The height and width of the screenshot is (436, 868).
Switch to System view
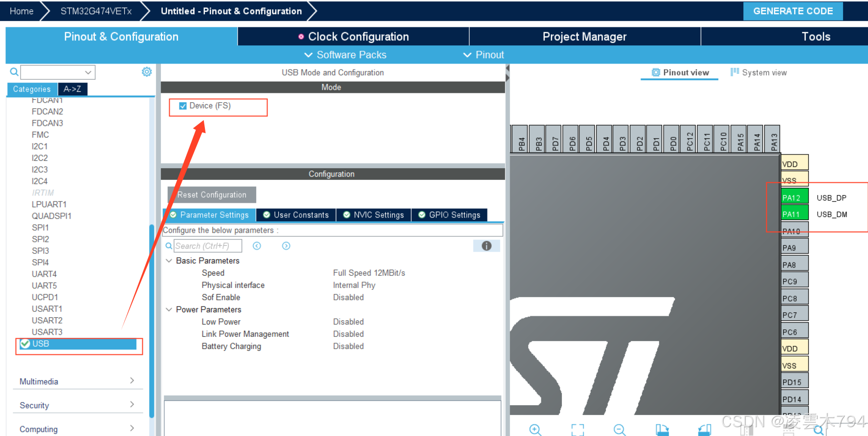pyautogui.click(x=759, y=72)
